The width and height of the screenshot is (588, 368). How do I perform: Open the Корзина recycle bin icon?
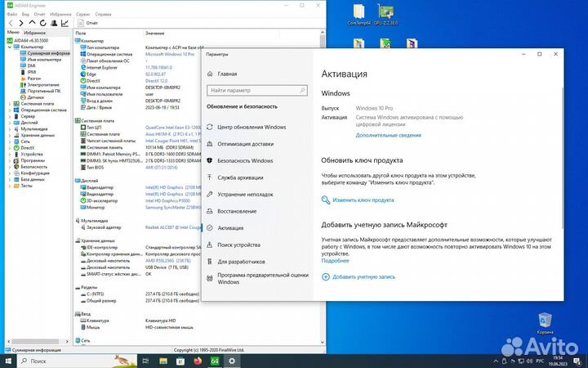click(545, 323)
